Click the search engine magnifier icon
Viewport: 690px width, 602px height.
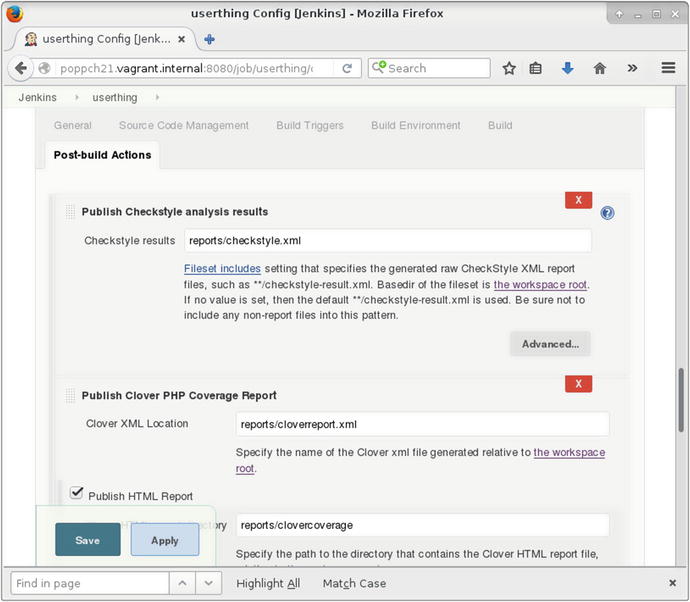378,67
